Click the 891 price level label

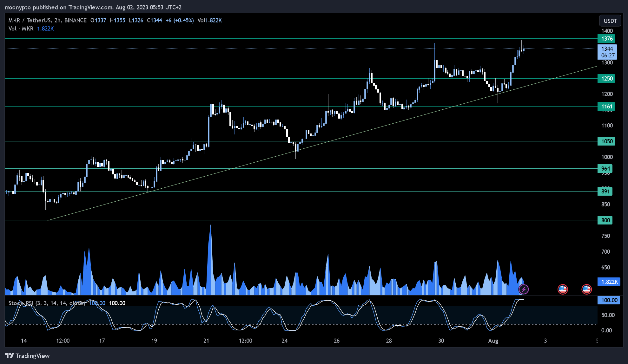[605, 192]
